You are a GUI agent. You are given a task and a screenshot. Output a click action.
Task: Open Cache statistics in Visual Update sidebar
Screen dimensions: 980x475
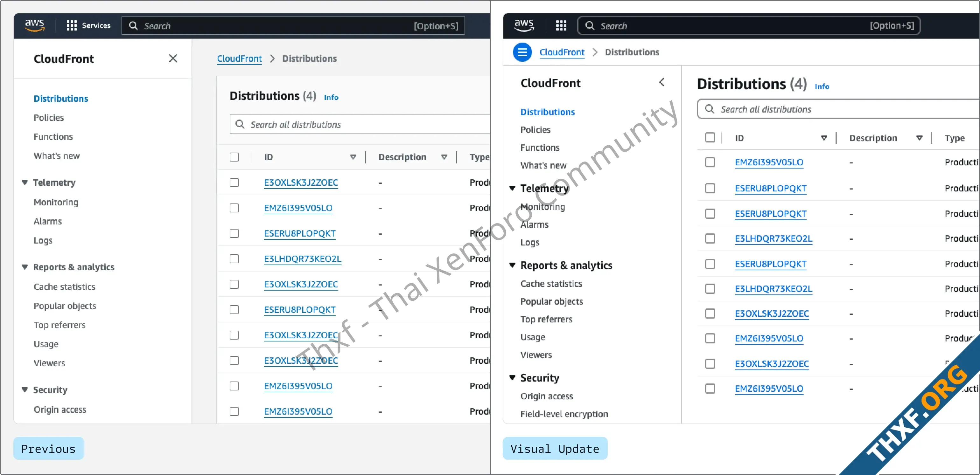(x=551, y=284)
